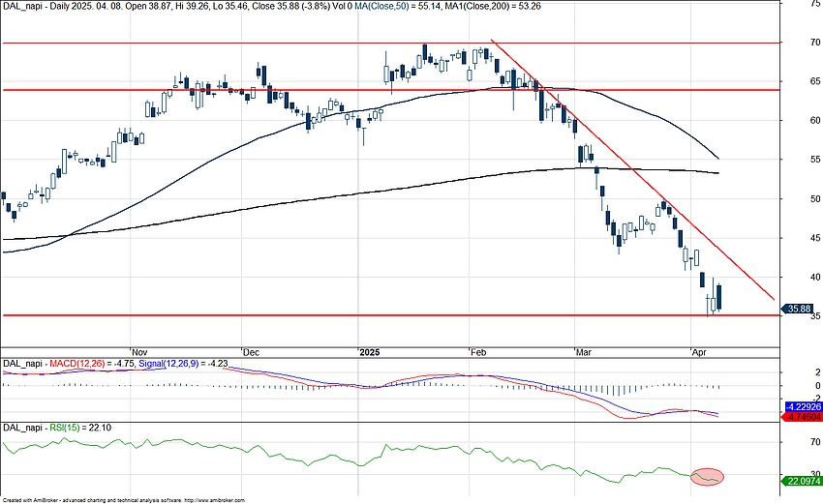Click the 70 label on RSI axis

(x=815, y=443)
